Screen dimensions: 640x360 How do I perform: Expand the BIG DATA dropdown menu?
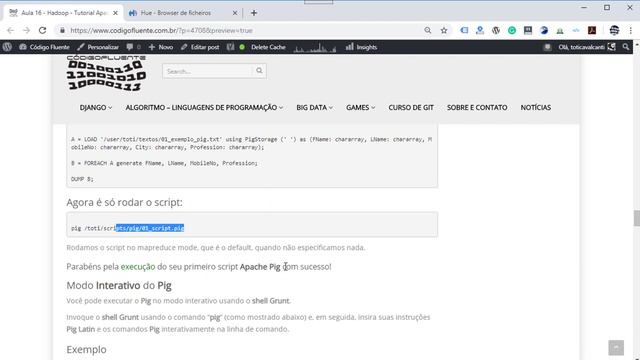pos(314,107)
